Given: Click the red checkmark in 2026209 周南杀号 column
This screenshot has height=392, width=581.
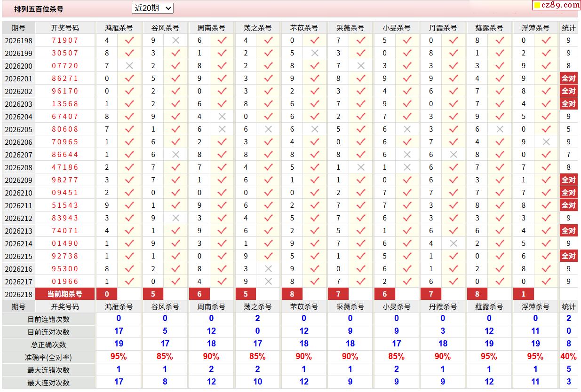Looking at the screenshot, I should click(x=222, y=180).
